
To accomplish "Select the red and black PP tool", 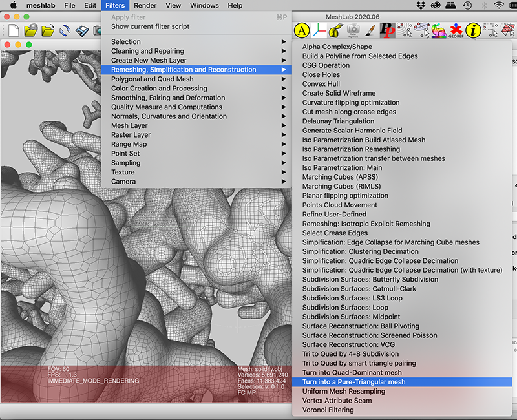I will coord(387,30).
